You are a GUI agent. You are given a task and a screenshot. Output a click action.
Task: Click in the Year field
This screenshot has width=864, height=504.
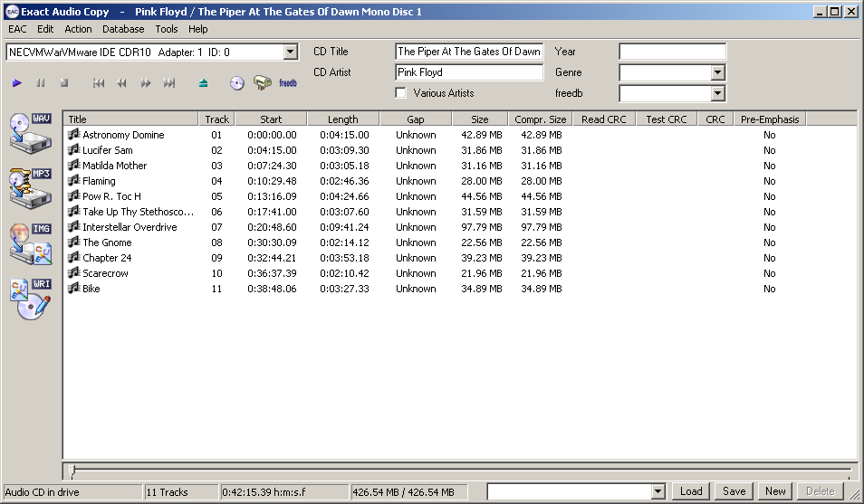coord(672,52)
